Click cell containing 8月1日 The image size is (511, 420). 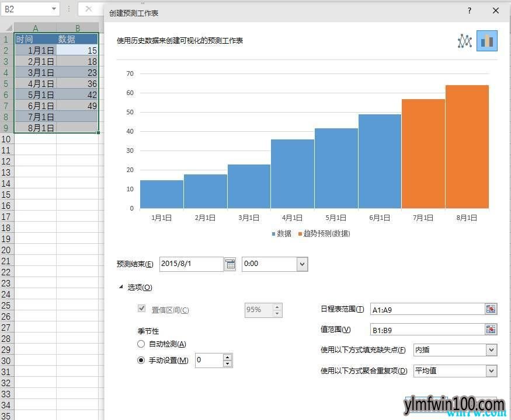35,128
